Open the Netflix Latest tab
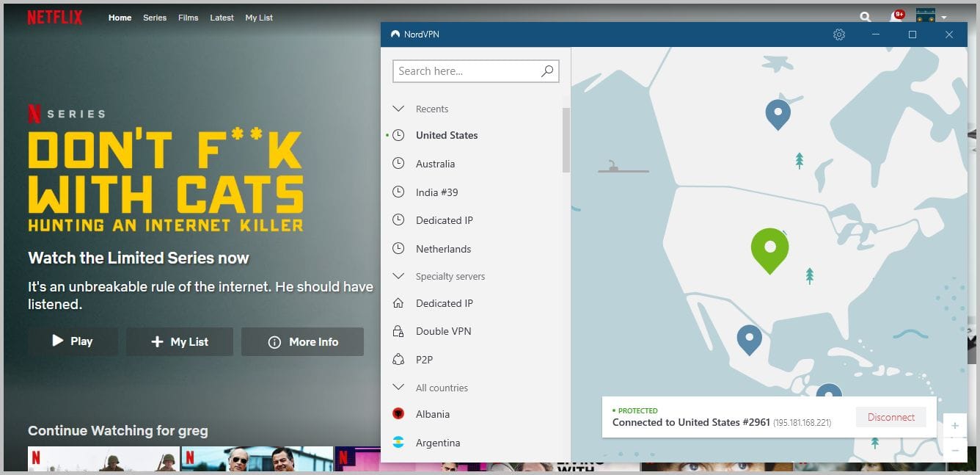Image resolution: width=980 pixels, height=475 pixels. click(222, 18)
